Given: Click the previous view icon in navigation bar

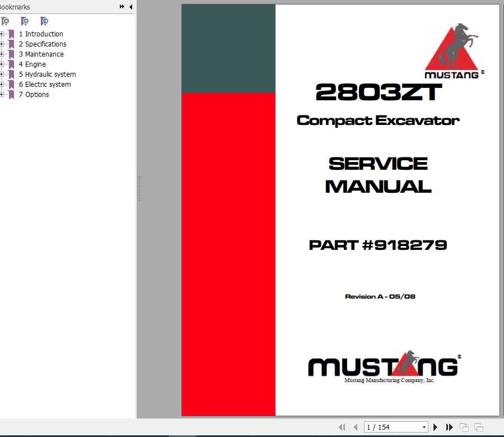Looking at the screenshot, I should [x=464, y=427].
